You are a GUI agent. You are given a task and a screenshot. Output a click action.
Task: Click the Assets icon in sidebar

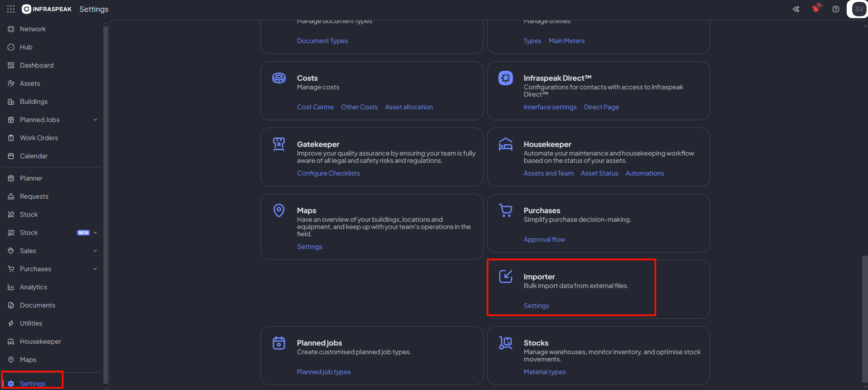[x=11, y=83]
